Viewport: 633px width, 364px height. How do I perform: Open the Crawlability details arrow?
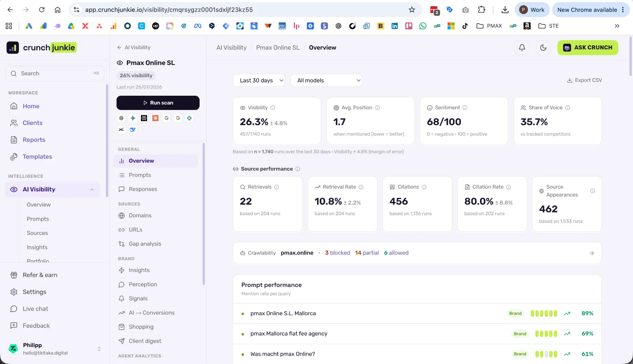pos(592,253)
